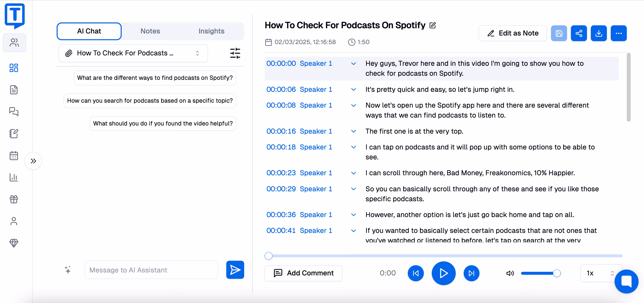
Task: Save transcript with floppy disk icon
Action: point(559,33)
